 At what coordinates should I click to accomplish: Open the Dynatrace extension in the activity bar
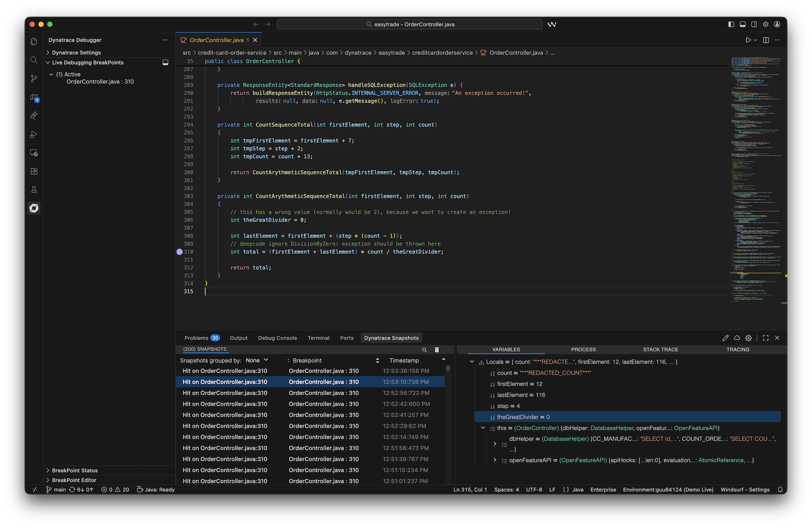(34, 208)
